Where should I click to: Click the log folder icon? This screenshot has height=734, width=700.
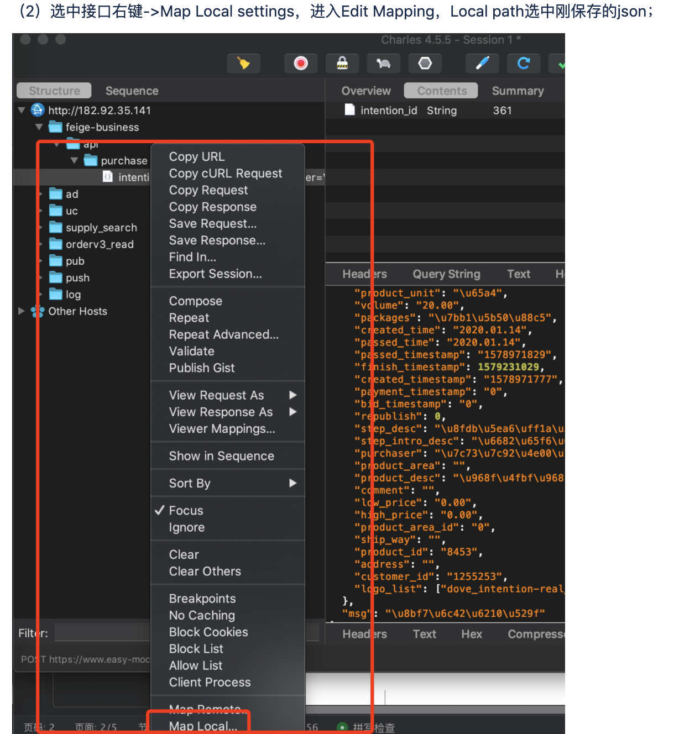tap(56, 295)
